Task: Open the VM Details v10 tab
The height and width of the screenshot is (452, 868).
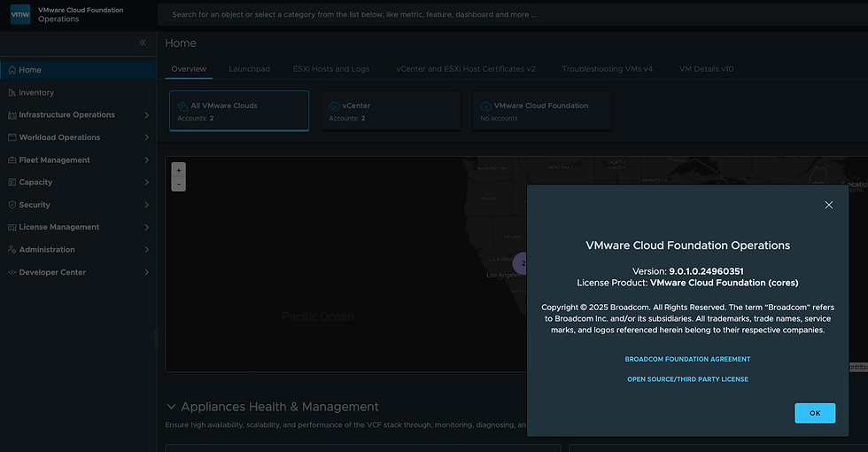Action: (707, 69)
